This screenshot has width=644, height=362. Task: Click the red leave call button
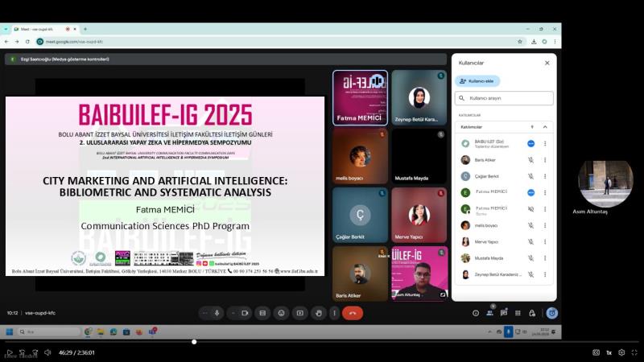pos(353,313)
